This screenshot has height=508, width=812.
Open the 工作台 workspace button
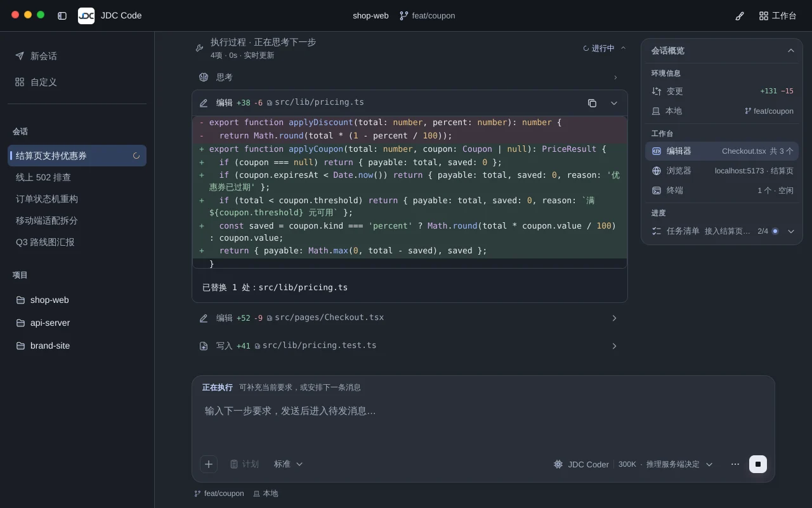778,16
